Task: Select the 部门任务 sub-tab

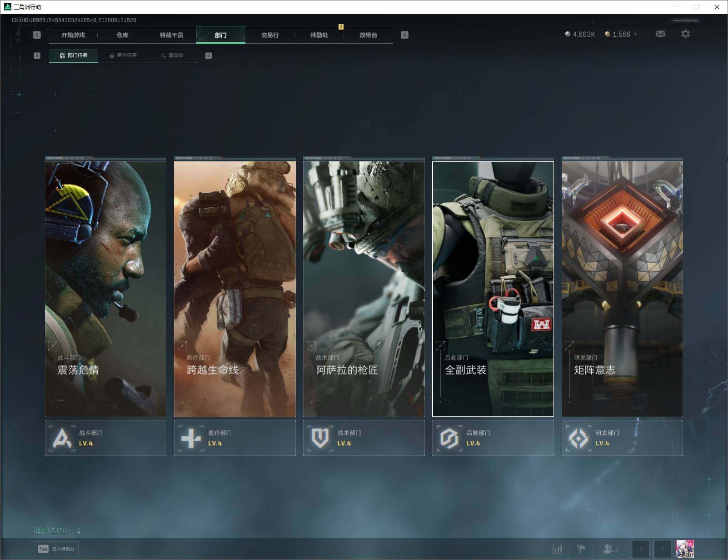Action: tap(74, 55)
